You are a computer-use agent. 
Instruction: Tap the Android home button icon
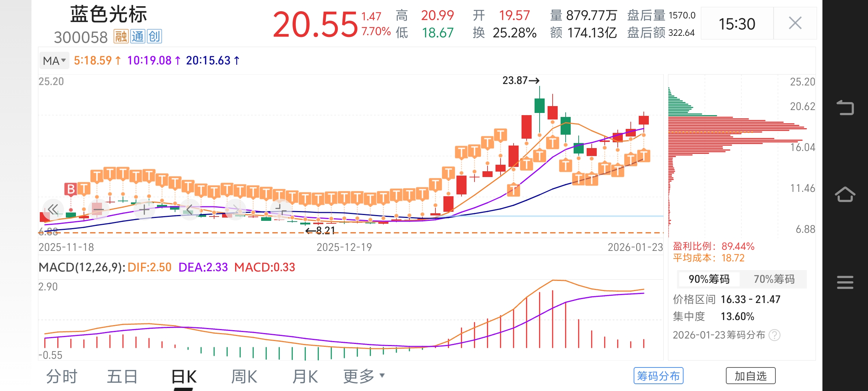(845, 194)
